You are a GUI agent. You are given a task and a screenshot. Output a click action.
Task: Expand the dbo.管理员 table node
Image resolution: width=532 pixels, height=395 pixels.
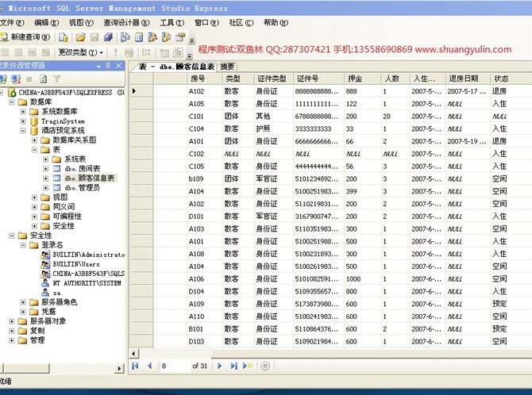[45, 187]
